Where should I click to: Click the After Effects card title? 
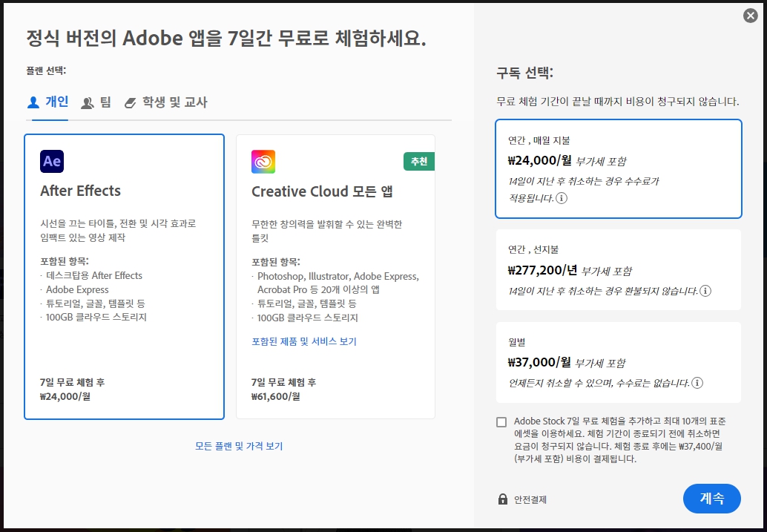point(80,191)
